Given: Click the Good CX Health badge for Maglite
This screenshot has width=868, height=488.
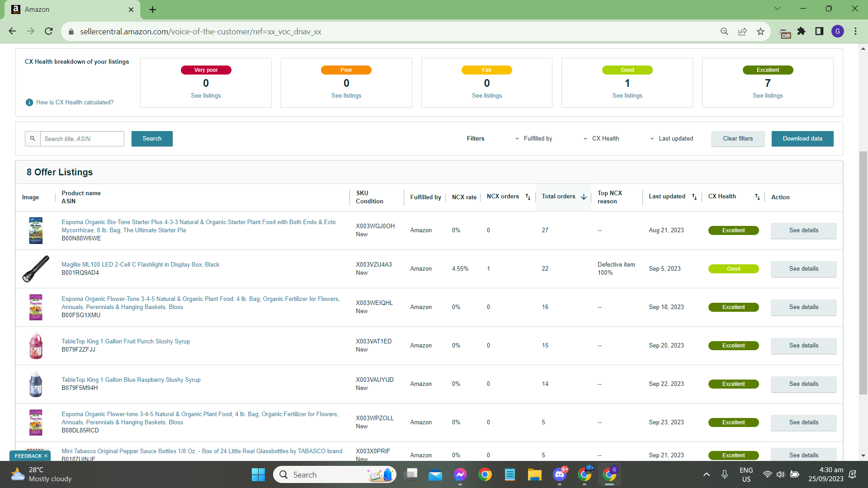Looking at the screenshot, I should click(733, 269).
